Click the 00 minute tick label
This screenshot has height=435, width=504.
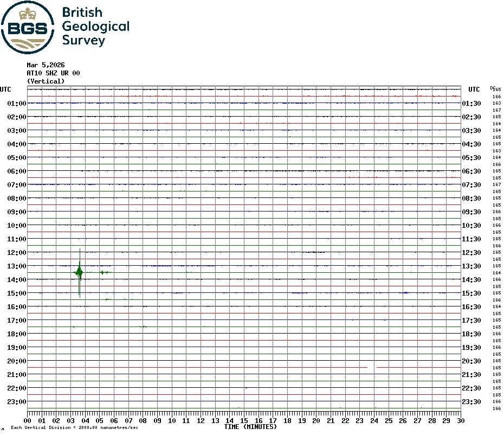28,420
